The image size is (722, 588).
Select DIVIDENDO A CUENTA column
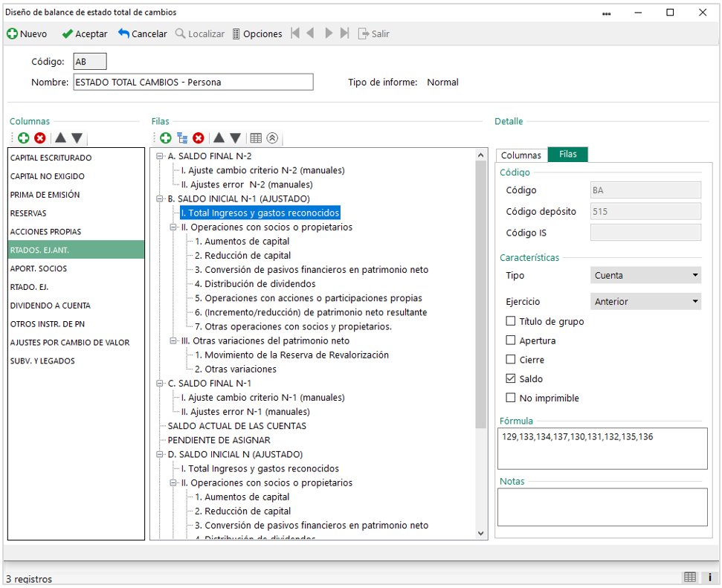coord(77,306)
